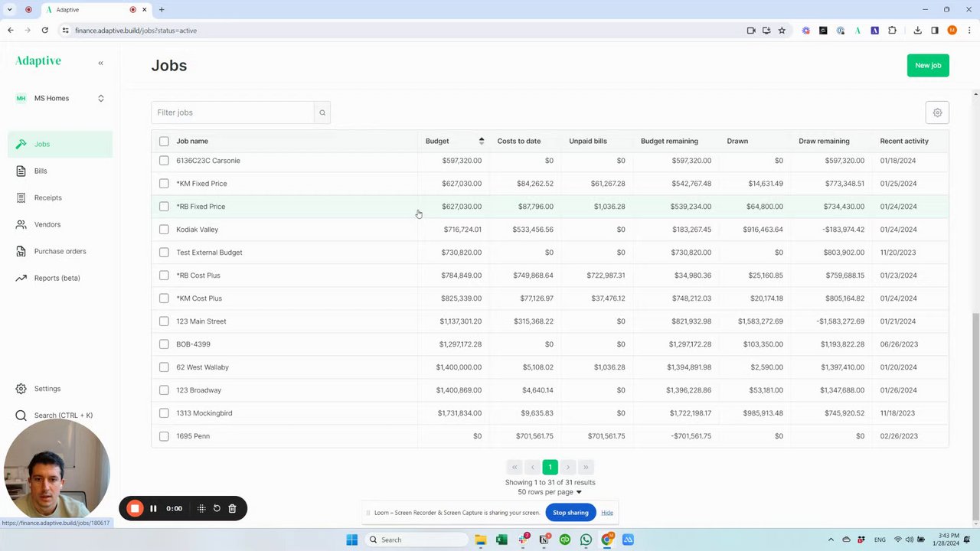The height and width of the screenshot is (551, 980).
Task: Open Chrome from the taskbar
Action: click(607, 540)
